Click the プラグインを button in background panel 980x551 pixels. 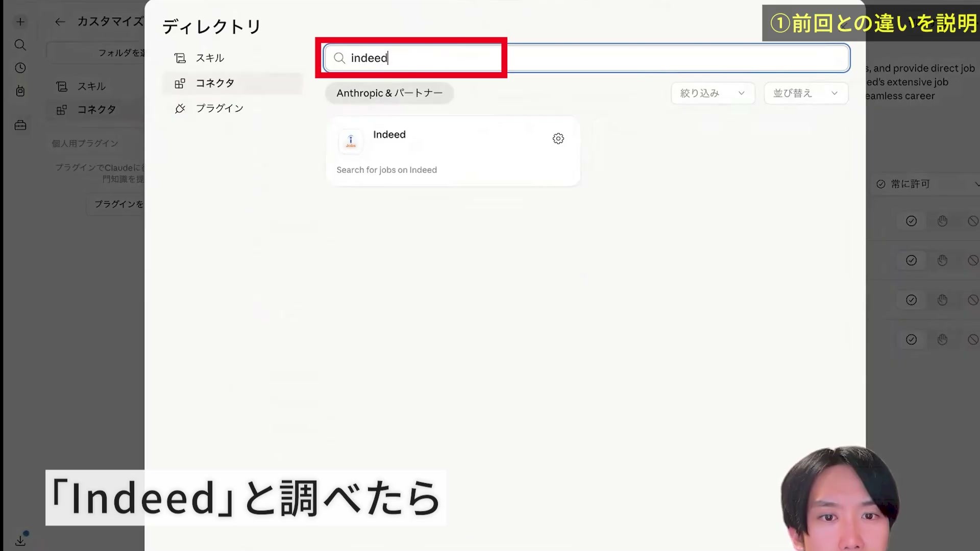tap(116, 204)
